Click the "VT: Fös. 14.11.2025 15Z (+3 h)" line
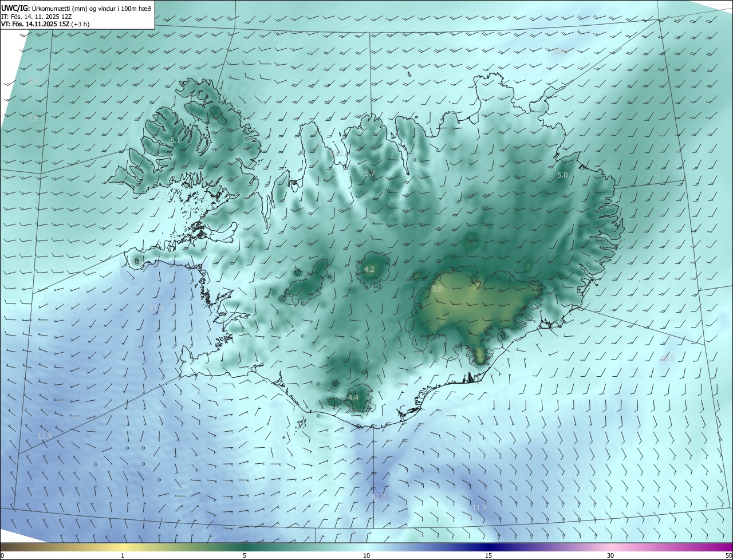 point(45,24)
